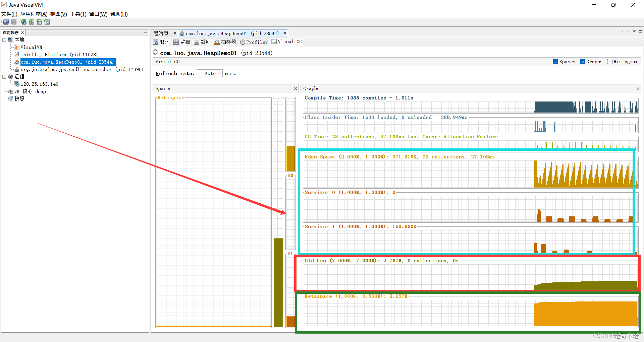This screenshot has width=644, height=342.
Task: Uncheck the Spaces checkbox
Action: 555,62
